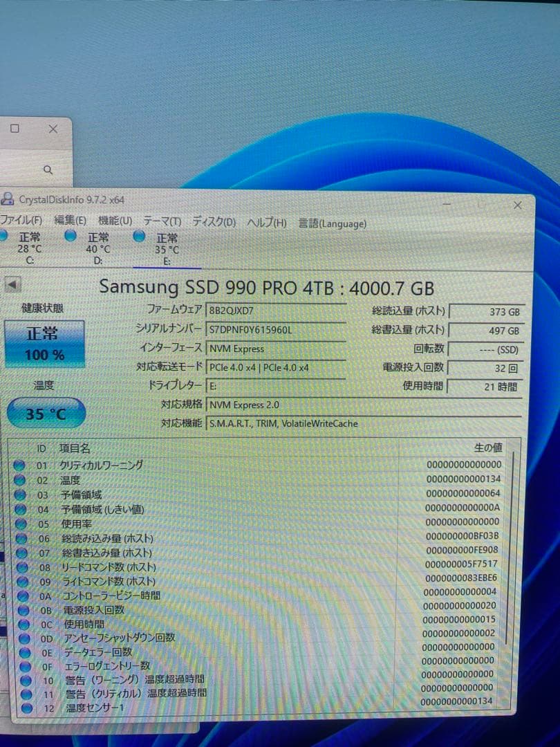560x747 pixels.
Task: Click the standard field NVM Express 2.0
Action: coord(364,405)
